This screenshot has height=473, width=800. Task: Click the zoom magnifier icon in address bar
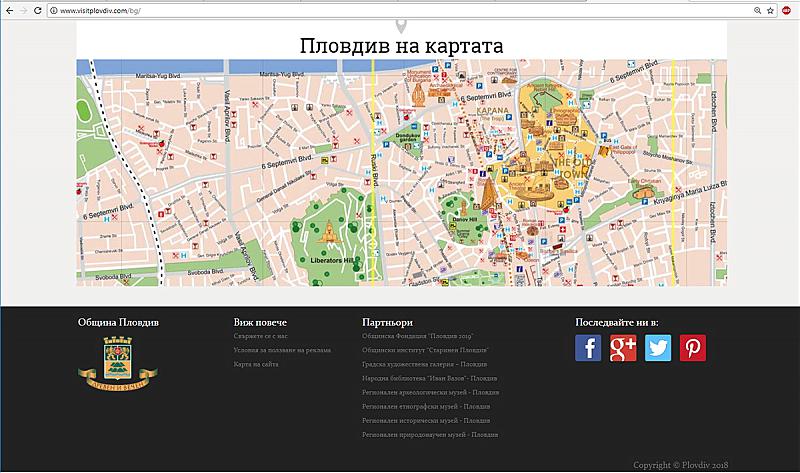[754, 10]
